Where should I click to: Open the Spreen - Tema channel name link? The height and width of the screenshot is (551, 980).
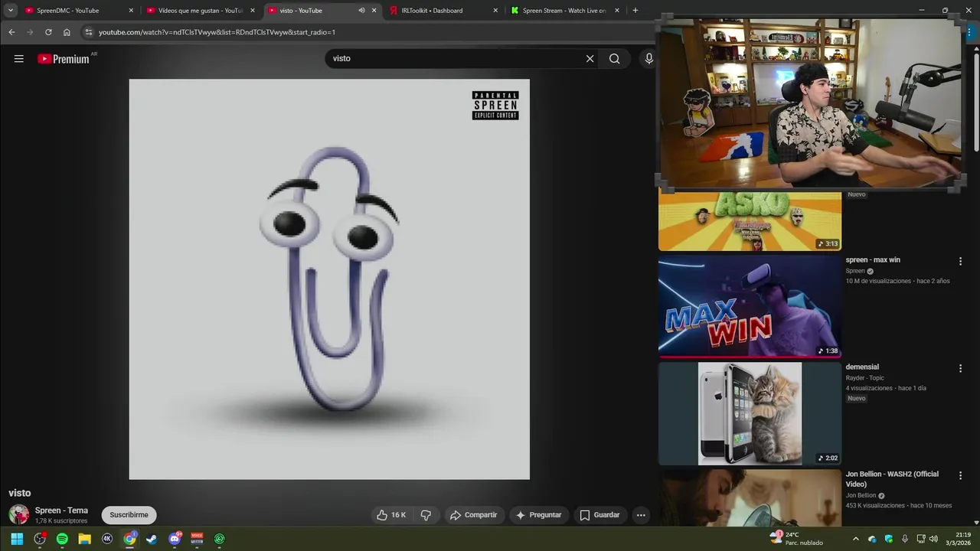[x=61, y=510]
